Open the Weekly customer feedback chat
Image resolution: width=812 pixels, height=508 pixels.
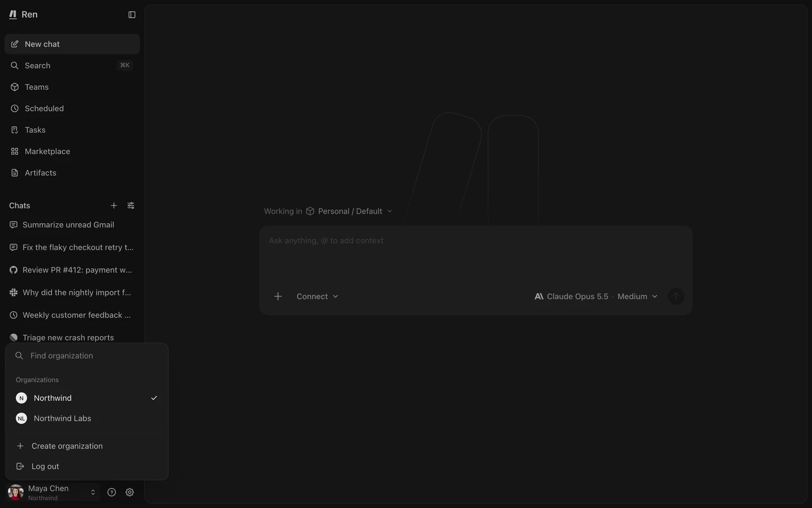pyautogui.click(x=72, y=315)
